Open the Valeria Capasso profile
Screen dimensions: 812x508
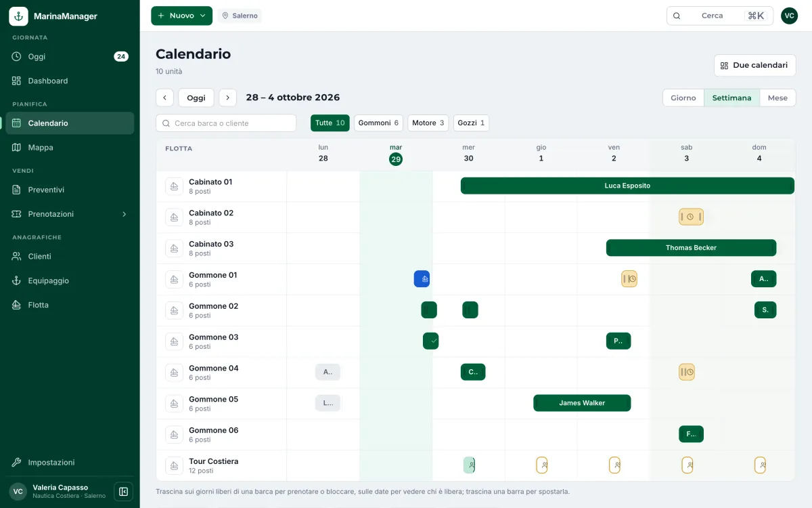(58, 492)
